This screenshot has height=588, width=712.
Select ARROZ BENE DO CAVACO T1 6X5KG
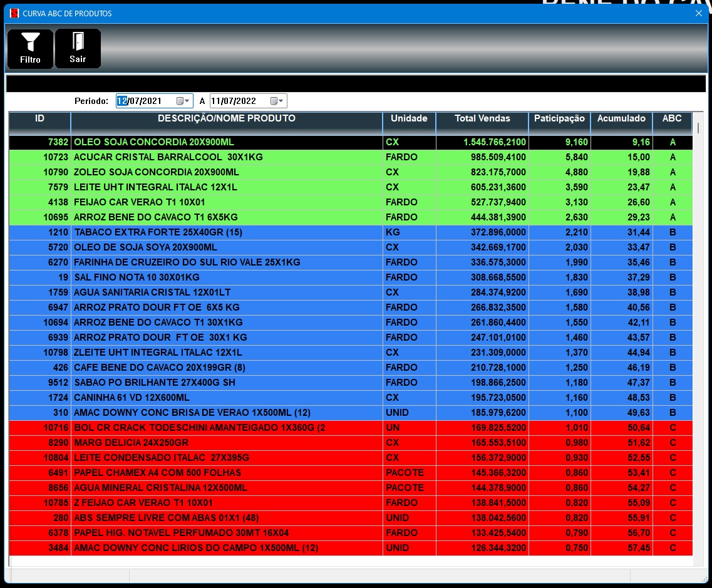coord(351,217)
